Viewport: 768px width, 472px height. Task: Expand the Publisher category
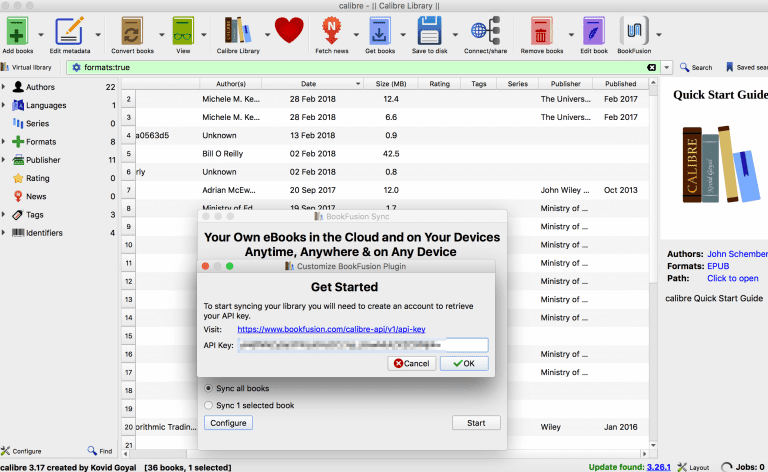pos(4,160)
